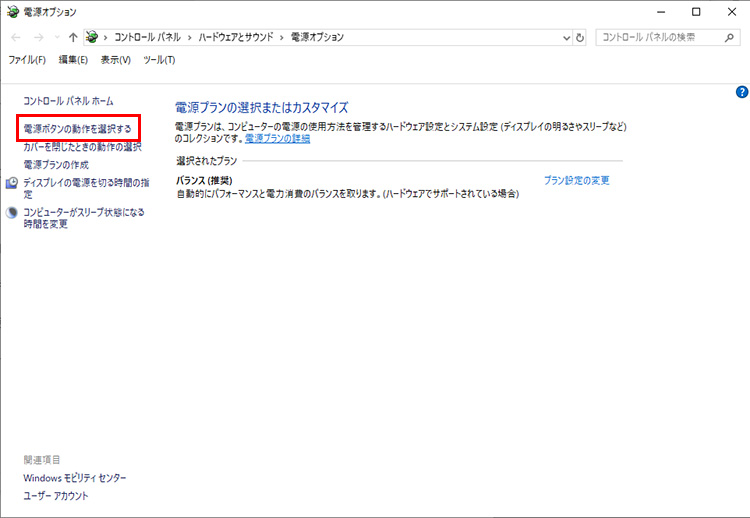
Task: Open the ファイル(F) menu
Action: 27,60
